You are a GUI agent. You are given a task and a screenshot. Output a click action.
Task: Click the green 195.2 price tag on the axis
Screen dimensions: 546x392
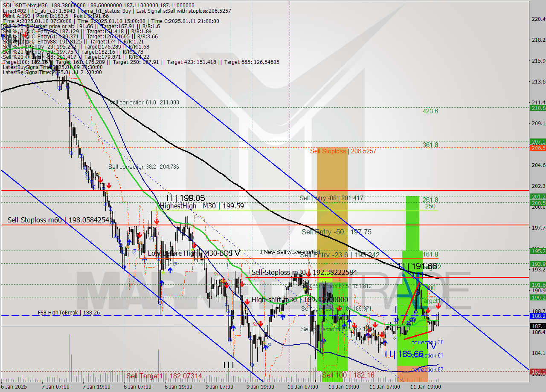[x=538, y=251]
